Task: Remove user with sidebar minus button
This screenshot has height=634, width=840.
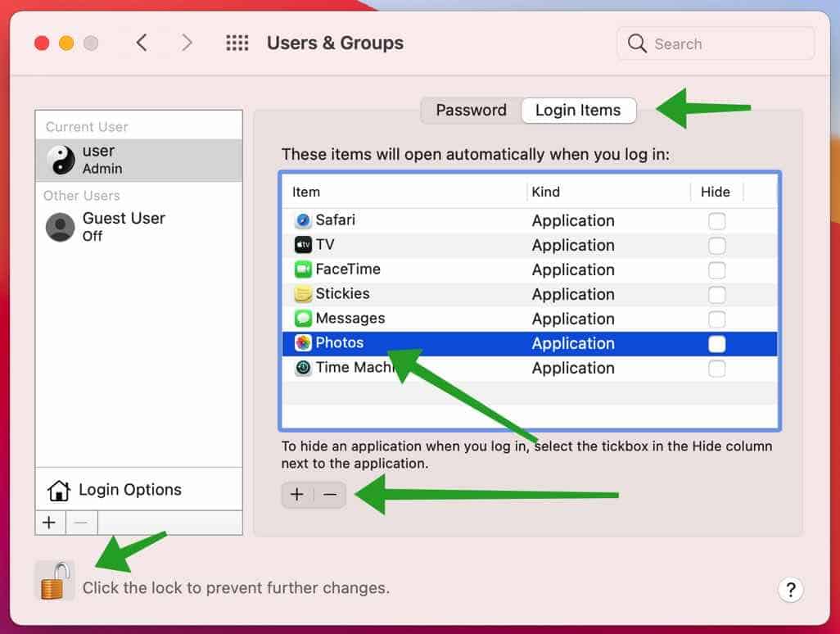Action: pos(81,523)
